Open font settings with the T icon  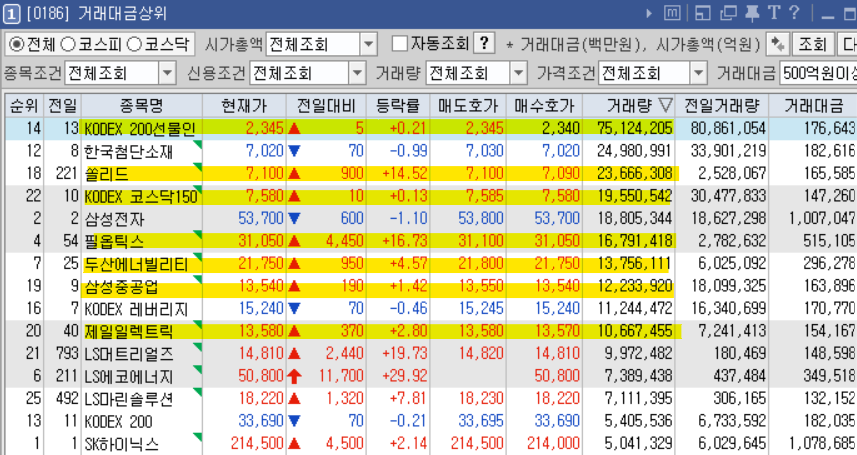[x=774, y=13]
